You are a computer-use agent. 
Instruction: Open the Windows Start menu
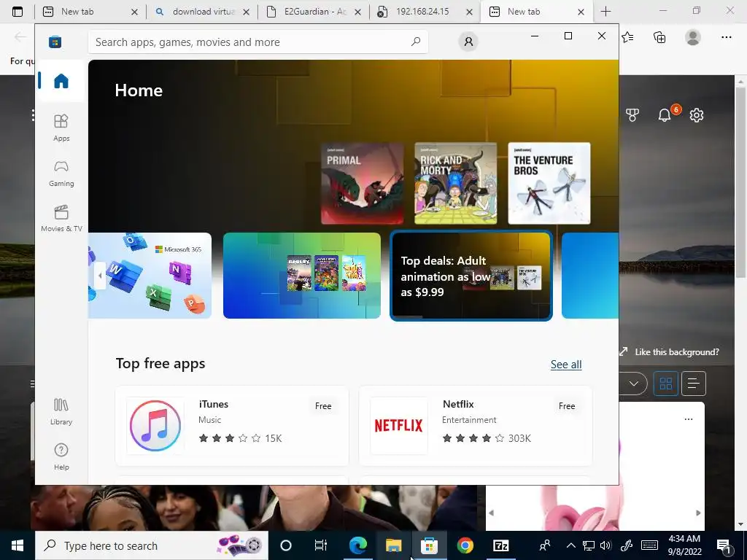18,545
